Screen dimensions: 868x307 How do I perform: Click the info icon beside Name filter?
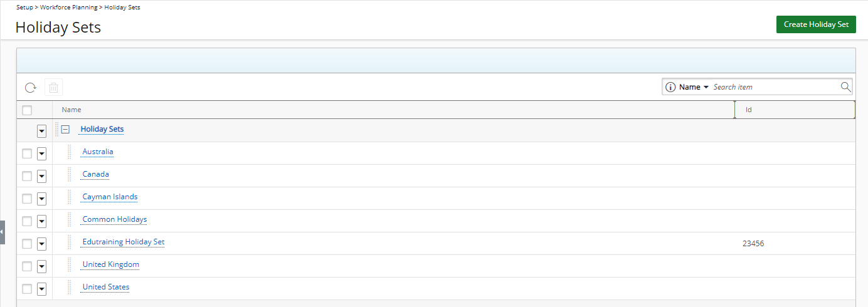tap(670, 87)
